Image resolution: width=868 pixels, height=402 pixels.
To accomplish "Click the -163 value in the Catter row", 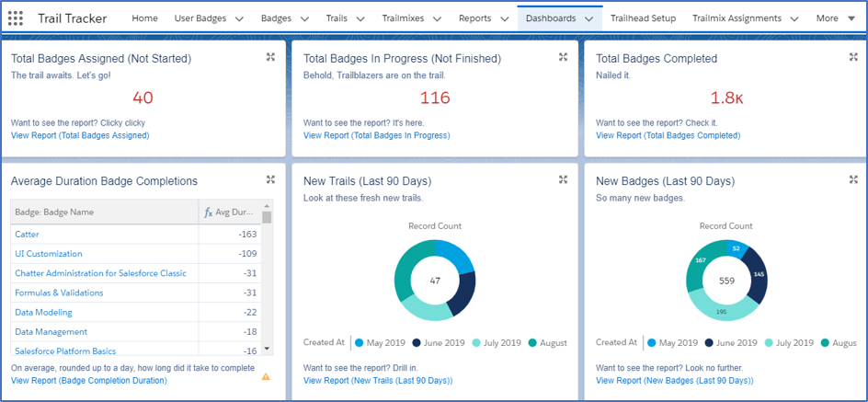I will [x=248, y=235].
